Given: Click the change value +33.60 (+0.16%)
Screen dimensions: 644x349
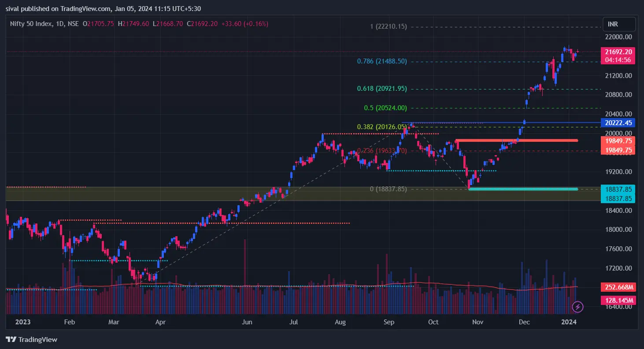Looking at the screenshot, I should pos(245,24).
